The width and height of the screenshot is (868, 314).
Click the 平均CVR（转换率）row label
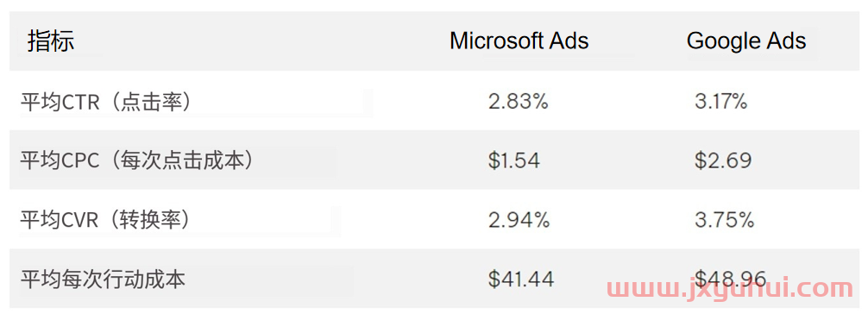106,220
